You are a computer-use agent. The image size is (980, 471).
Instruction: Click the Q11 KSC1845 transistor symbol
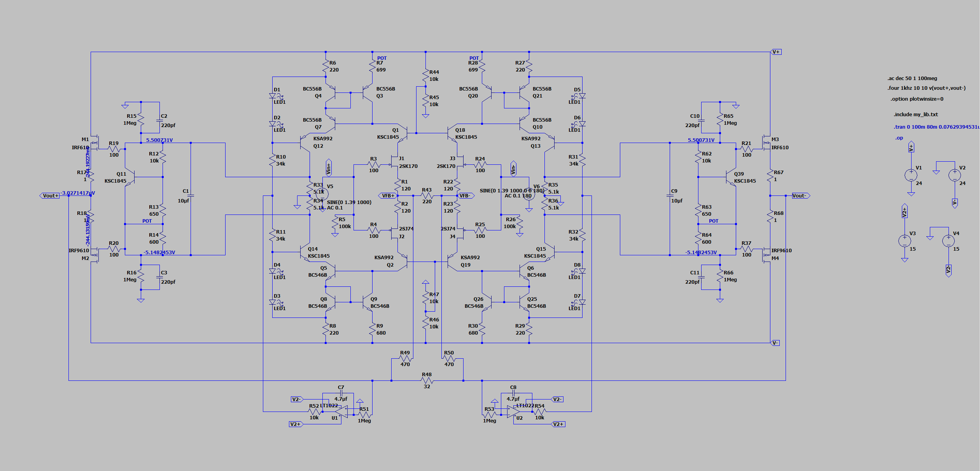point(130,177)
